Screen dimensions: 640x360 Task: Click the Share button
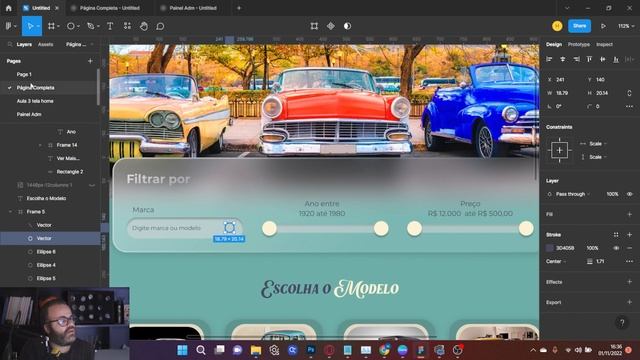[x=579, y=26]
